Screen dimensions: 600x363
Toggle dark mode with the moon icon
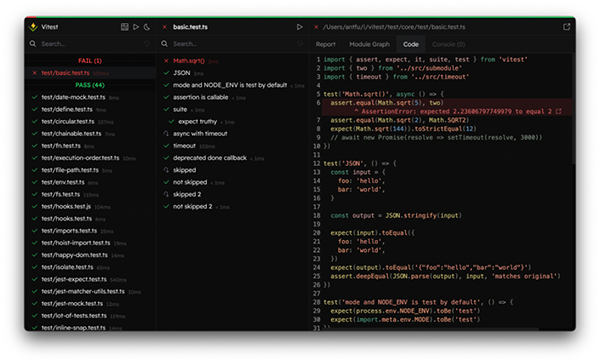[147, 27]
